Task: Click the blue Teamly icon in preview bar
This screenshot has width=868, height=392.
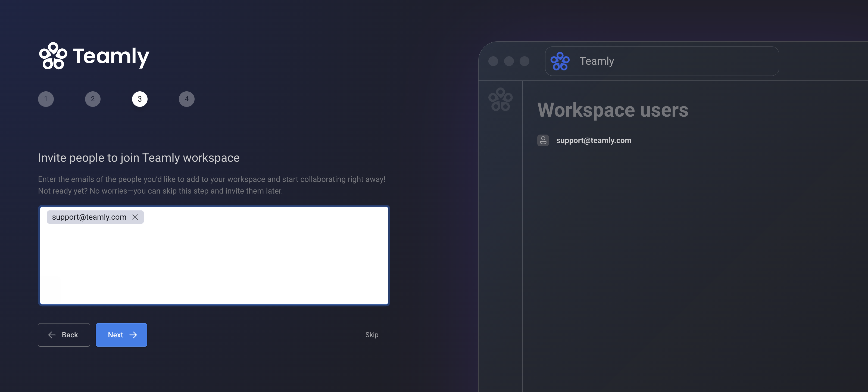Action: coord(560,61)
